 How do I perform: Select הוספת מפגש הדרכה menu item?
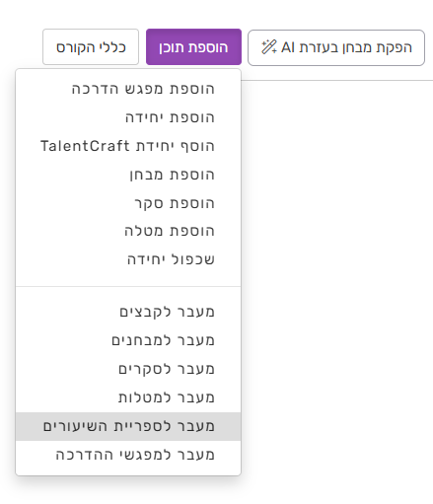[128, 89]
